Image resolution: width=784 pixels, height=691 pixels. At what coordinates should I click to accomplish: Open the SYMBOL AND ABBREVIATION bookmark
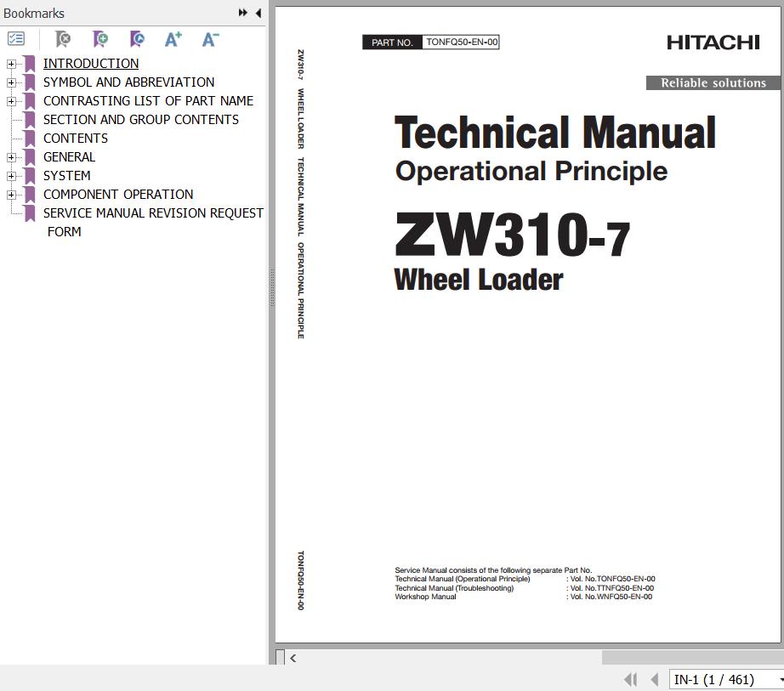tap(128, 82)
